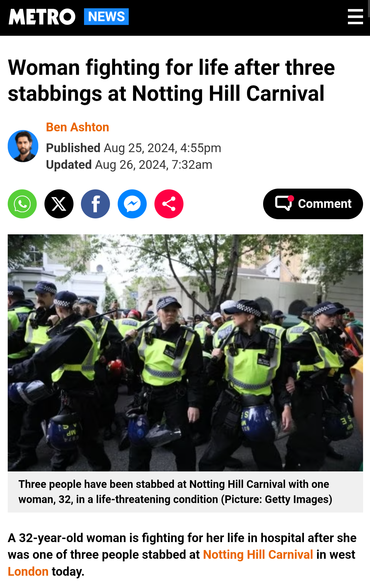Tap the Published date line
370x588 pixels.
[x=134, y=148]
